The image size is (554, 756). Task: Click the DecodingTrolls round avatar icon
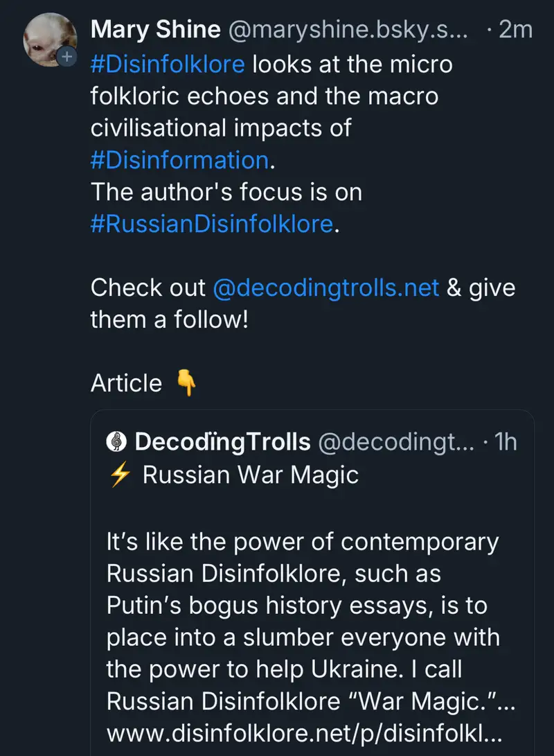coord(115,442)
